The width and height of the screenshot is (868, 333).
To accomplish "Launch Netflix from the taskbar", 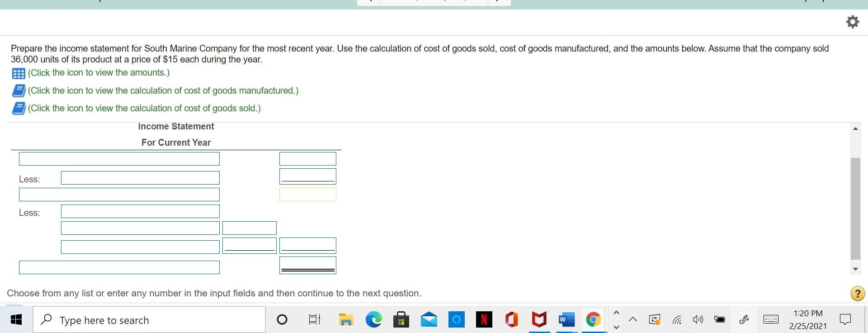I will 484,320.
